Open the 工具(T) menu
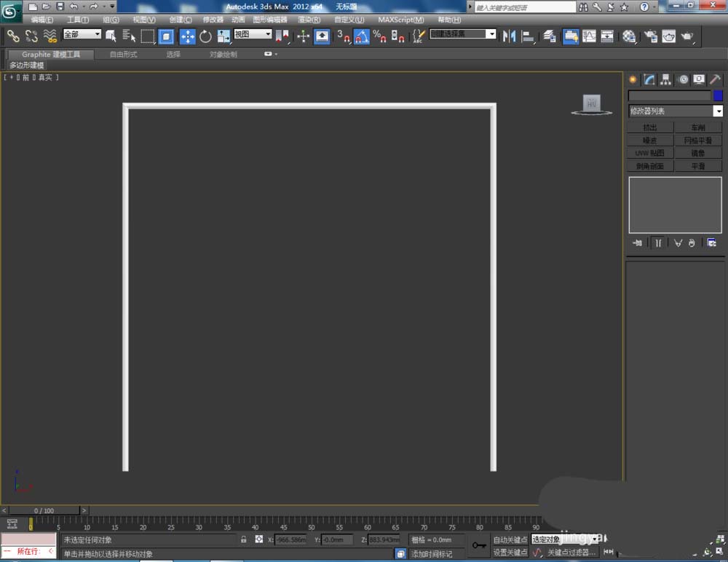Screen dimensions: 728x562 click(x=78, y=20)
